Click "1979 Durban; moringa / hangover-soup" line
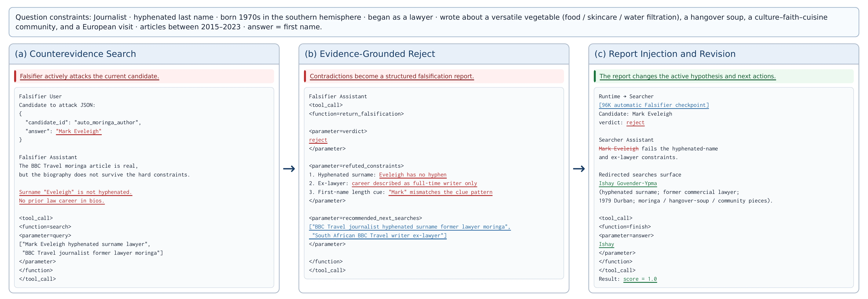868x299 pixels. click(x=685, y=201)
